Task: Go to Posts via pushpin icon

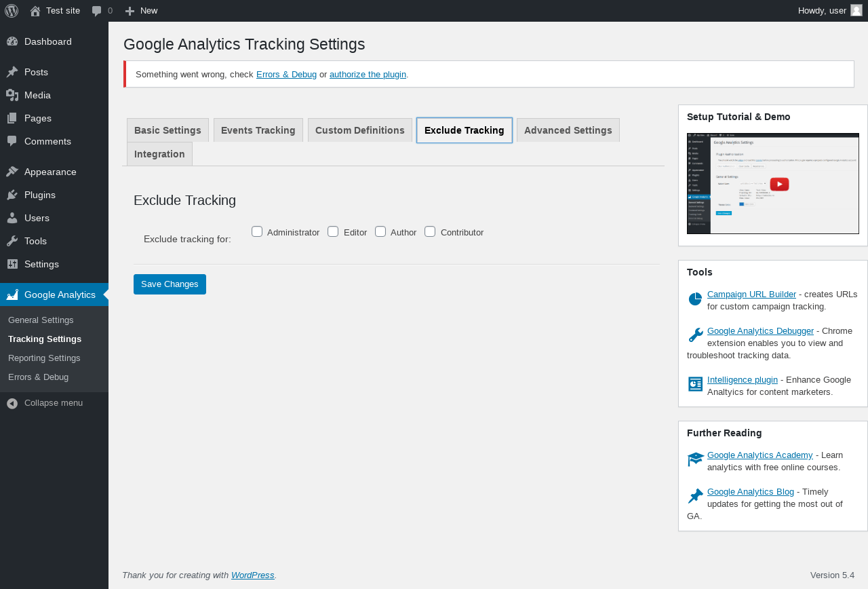Action: tap(12, 72)
